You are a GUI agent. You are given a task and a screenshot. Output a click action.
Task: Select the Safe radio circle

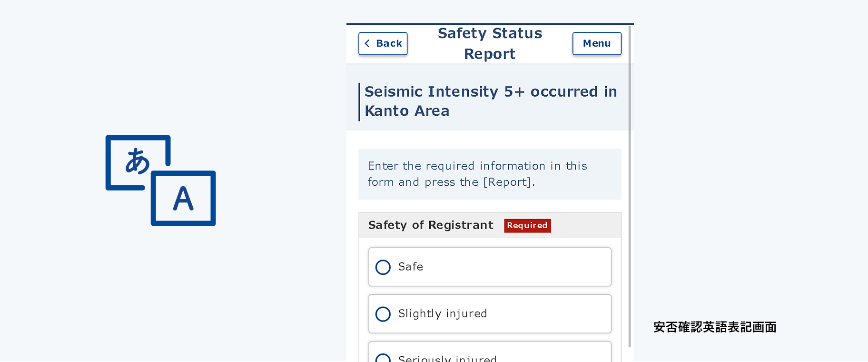pyautogui.click(x=383, y=267)
